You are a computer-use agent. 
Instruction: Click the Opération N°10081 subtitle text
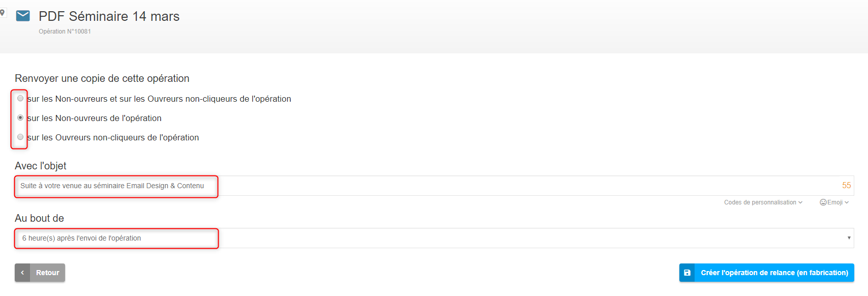click(x=65, y=32)
